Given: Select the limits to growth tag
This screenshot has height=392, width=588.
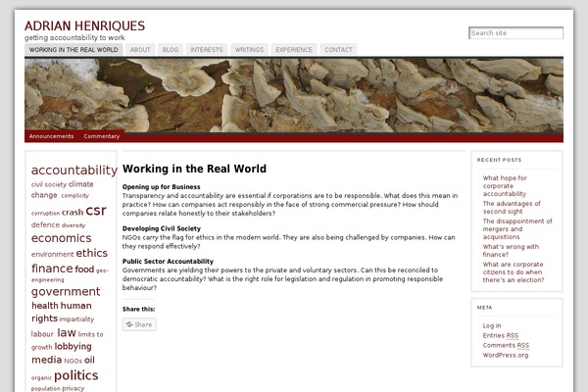Looking at the screenshot, I should pos(67,341).
